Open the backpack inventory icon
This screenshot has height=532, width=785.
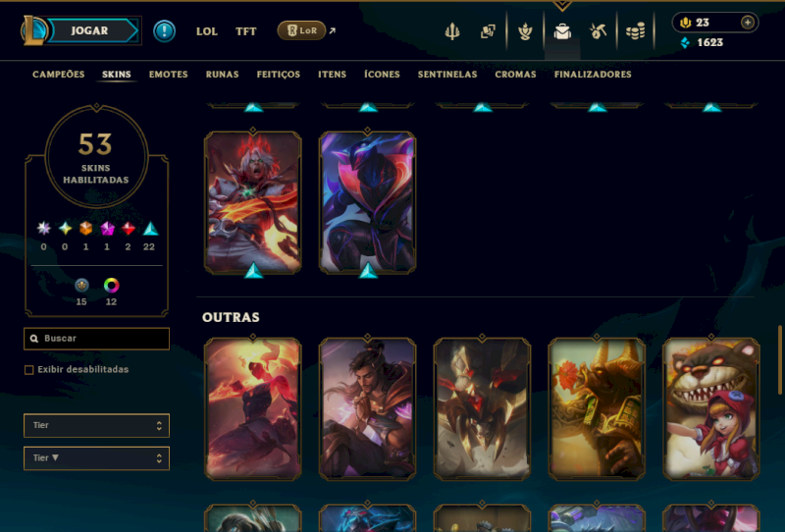[x=562, y=31]
